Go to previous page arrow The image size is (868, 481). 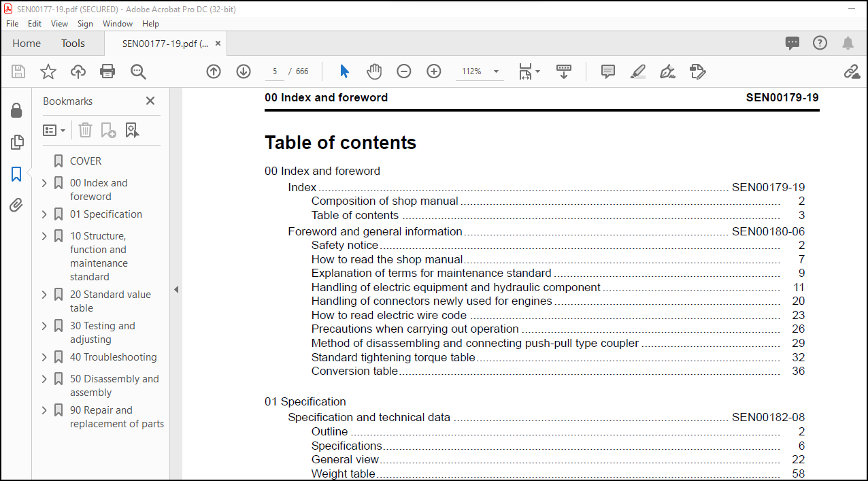tap(214, 71)
